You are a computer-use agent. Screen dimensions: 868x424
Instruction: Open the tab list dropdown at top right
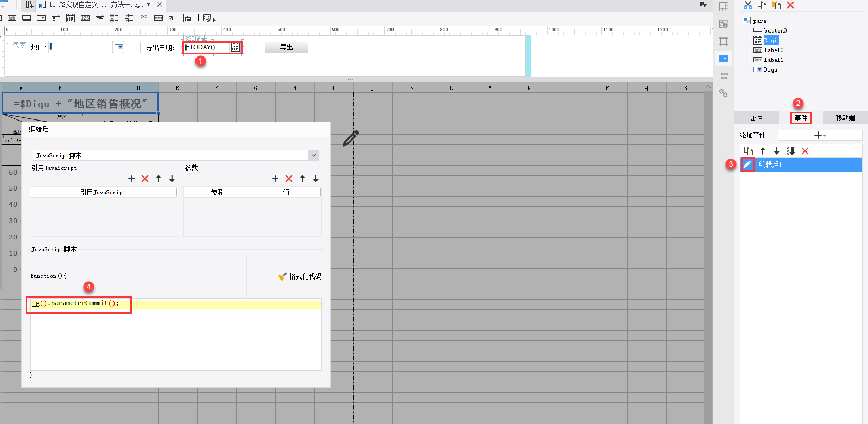(x=704, y=4)
